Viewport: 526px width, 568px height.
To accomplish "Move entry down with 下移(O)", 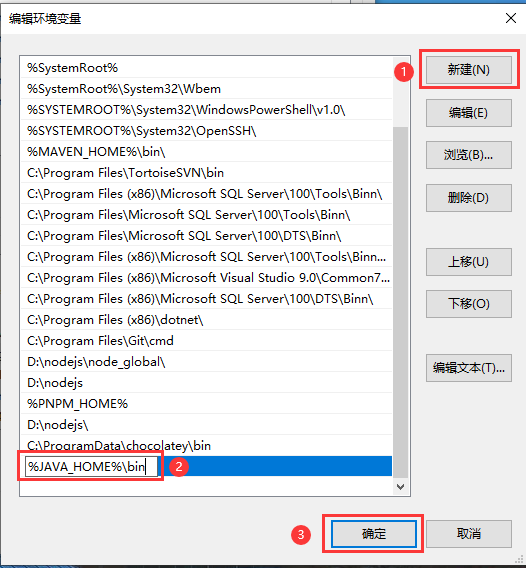I will tap(469, 304).
